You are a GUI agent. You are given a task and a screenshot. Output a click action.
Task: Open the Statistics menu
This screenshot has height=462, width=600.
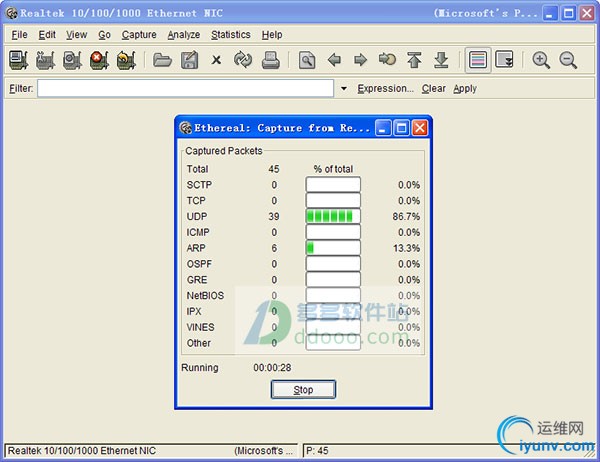[231, 35]
